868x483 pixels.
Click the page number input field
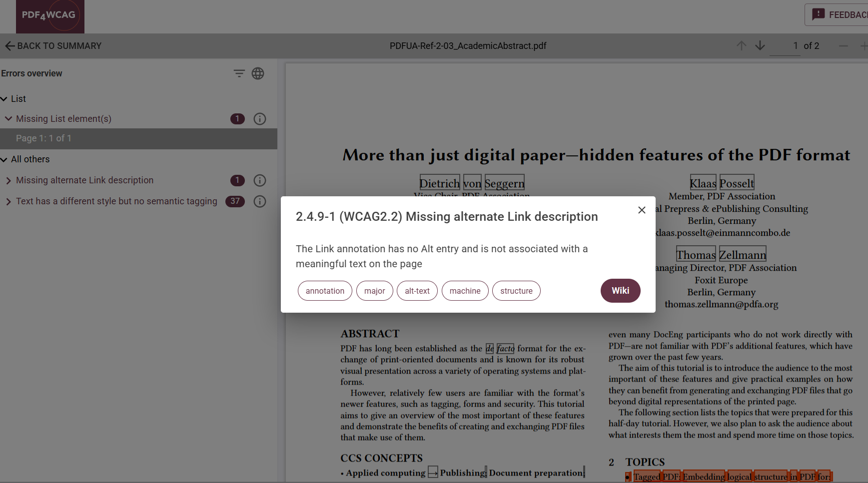coord(786,46)
